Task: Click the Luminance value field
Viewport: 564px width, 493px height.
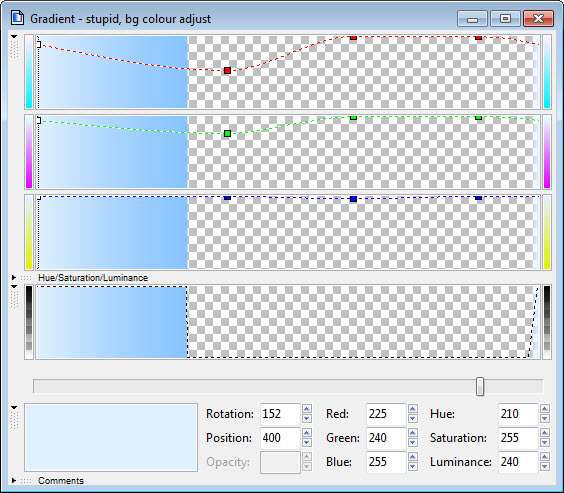Action: coord(518,462)
